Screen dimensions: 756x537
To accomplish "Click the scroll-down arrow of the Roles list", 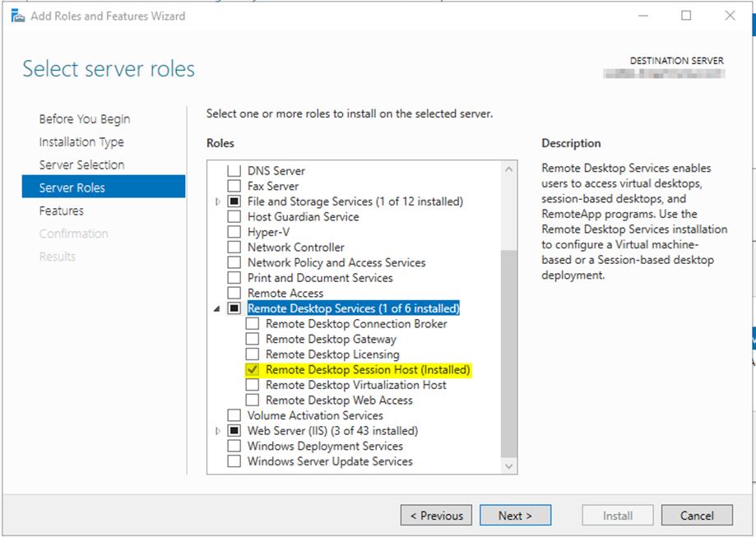I will 509,465.
